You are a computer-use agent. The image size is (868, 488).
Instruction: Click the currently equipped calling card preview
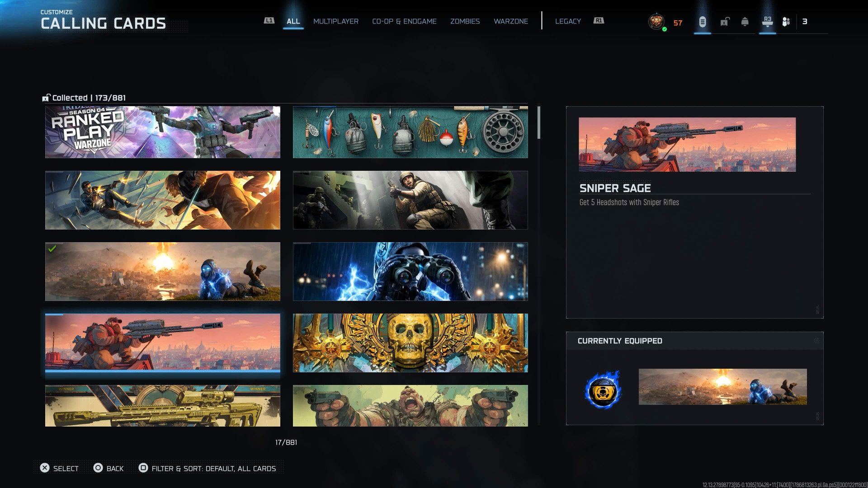point(722,387)
